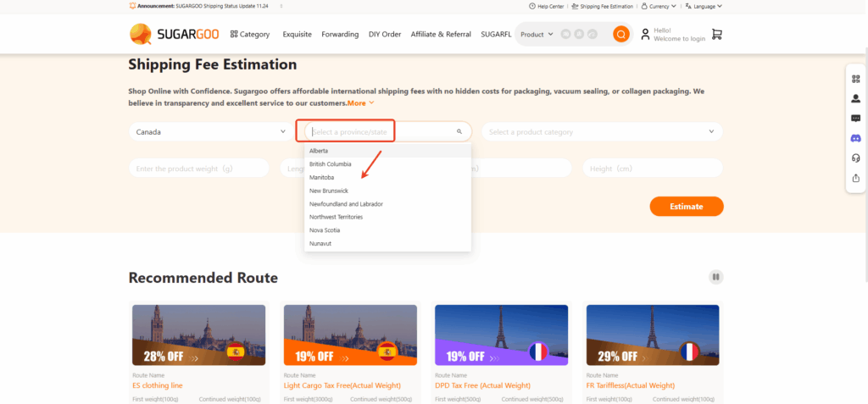Focus the product weight input field
Viewport: 868px width, 404px height.
(x=198, y=169)
